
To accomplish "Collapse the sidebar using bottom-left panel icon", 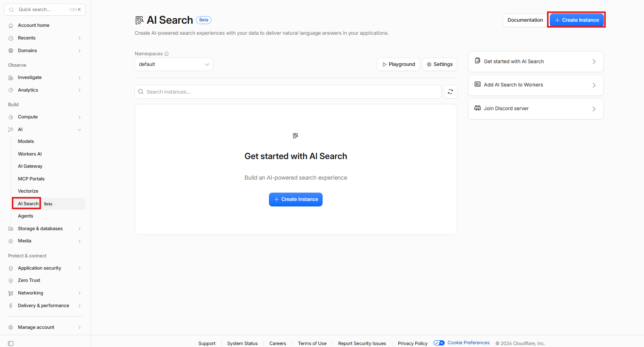I will (11, 343).
